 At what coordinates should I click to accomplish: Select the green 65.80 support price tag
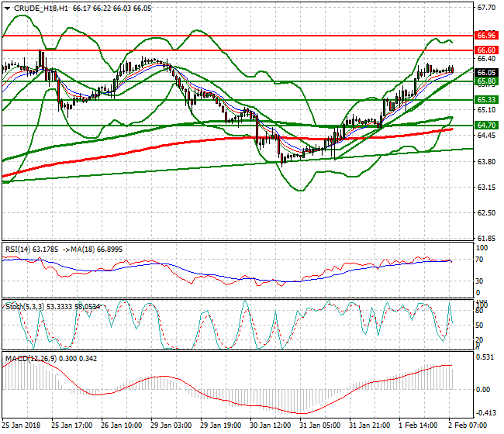pyautogui.click(x=486, y=81)
